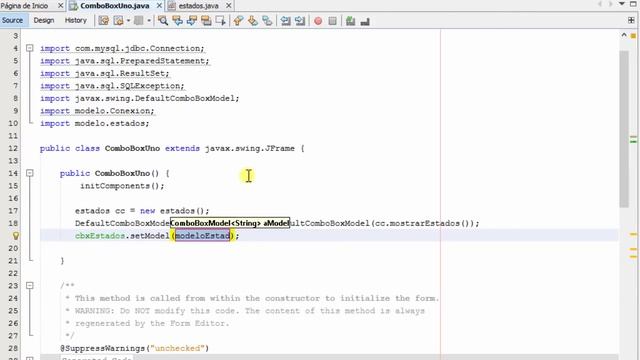Go to Next Bookmark icon

(x=253, y=21)
